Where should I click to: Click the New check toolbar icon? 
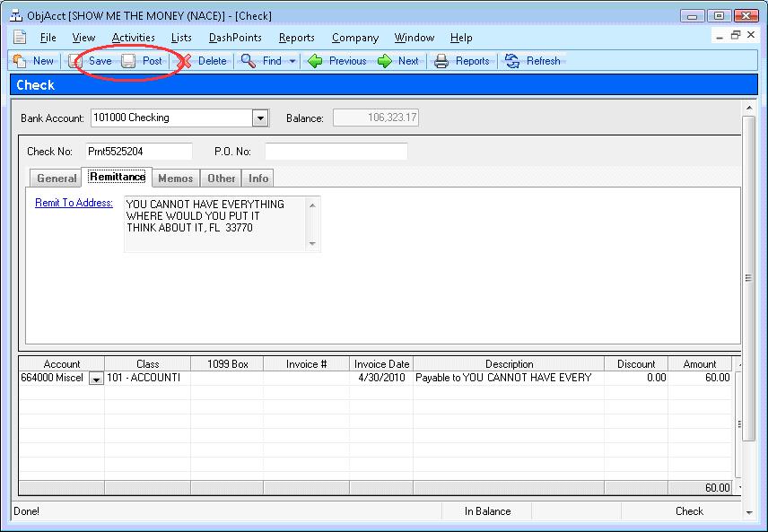point(20,61)
